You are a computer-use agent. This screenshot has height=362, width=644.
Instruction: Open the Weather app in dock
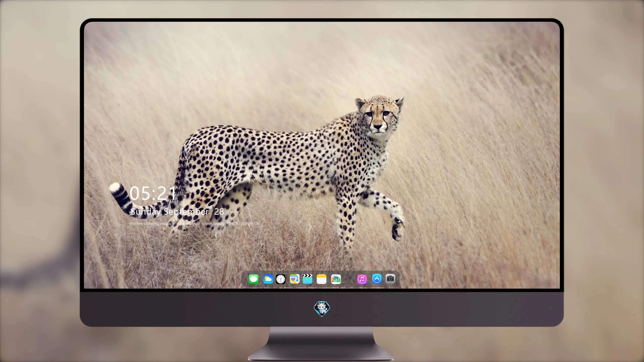click(x=268, y=279)
